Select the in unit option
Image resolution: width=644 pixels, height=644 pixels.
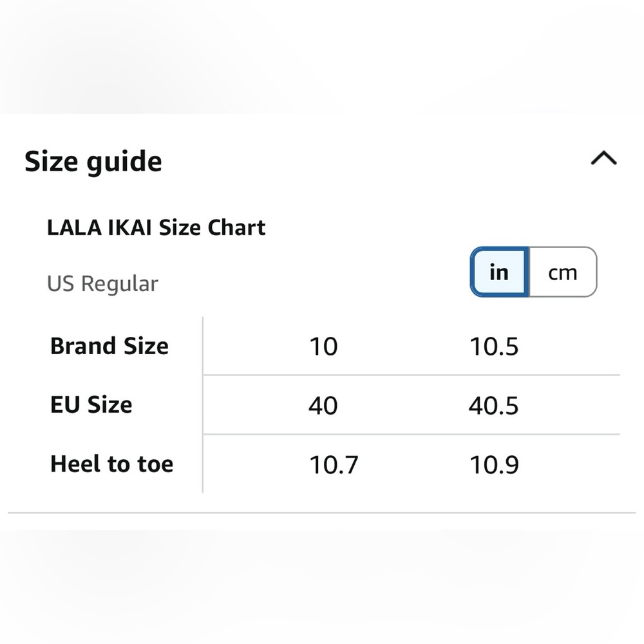pos(498,272)
